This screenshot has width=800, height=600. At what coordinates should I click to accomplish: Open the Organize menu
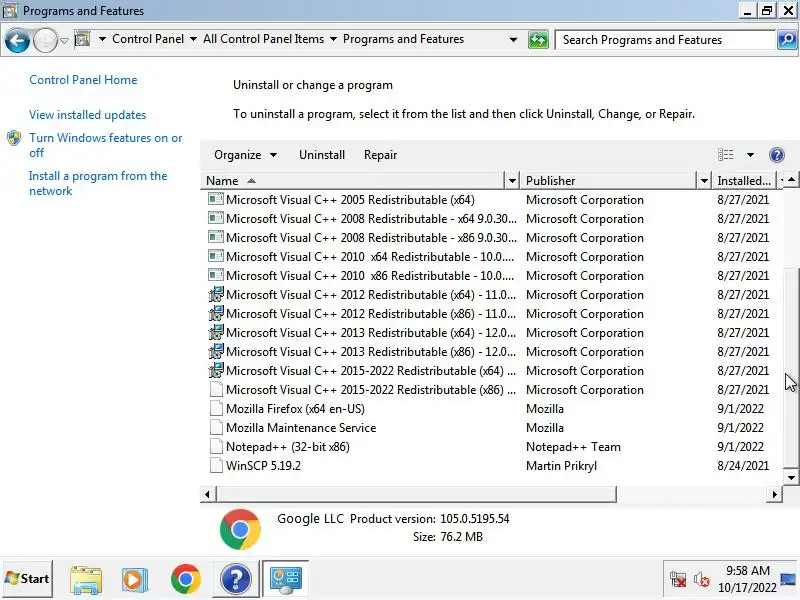(245, 155)
